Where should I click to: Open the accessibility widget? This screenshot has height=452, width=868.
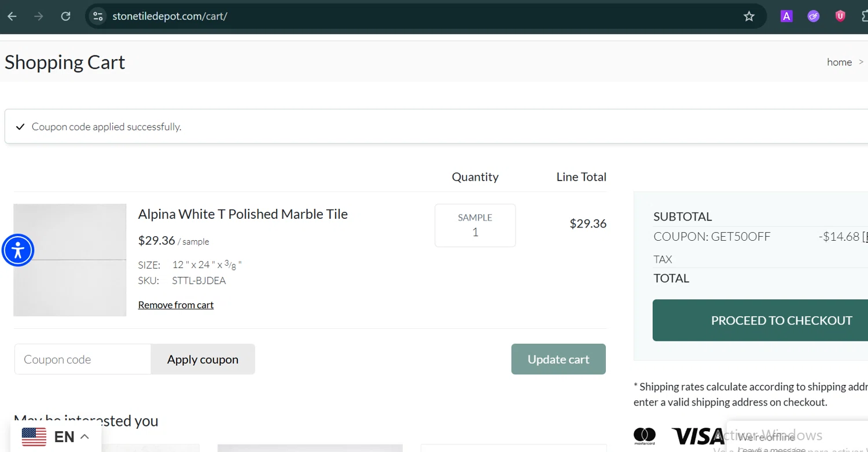click(18, 250)
